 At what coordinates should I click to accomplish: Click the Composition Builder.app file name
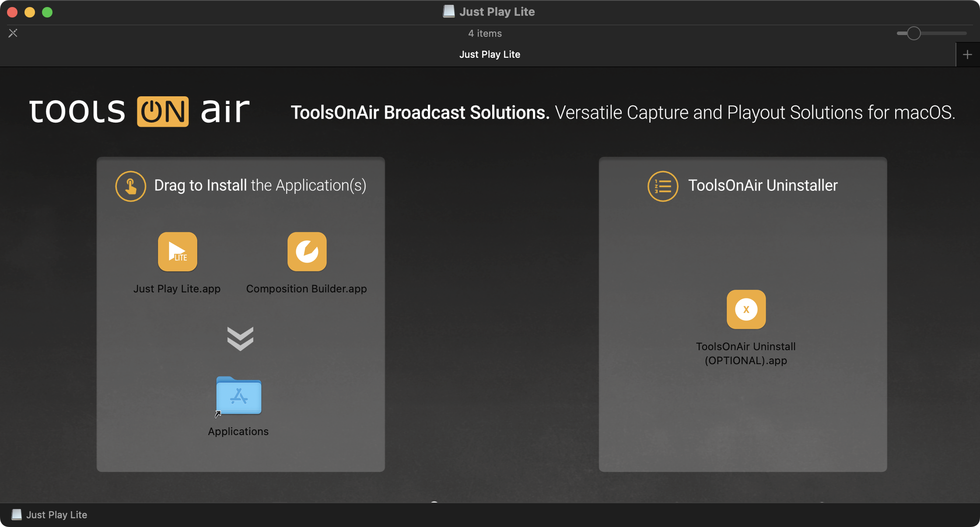pos(306,289)
